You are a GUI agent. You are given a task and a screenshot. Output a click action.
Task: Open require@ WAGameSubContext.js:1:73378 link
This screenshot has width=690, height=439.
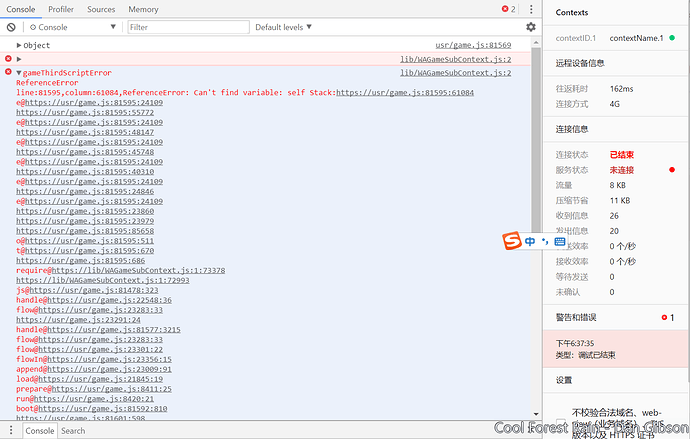(138, 270)
